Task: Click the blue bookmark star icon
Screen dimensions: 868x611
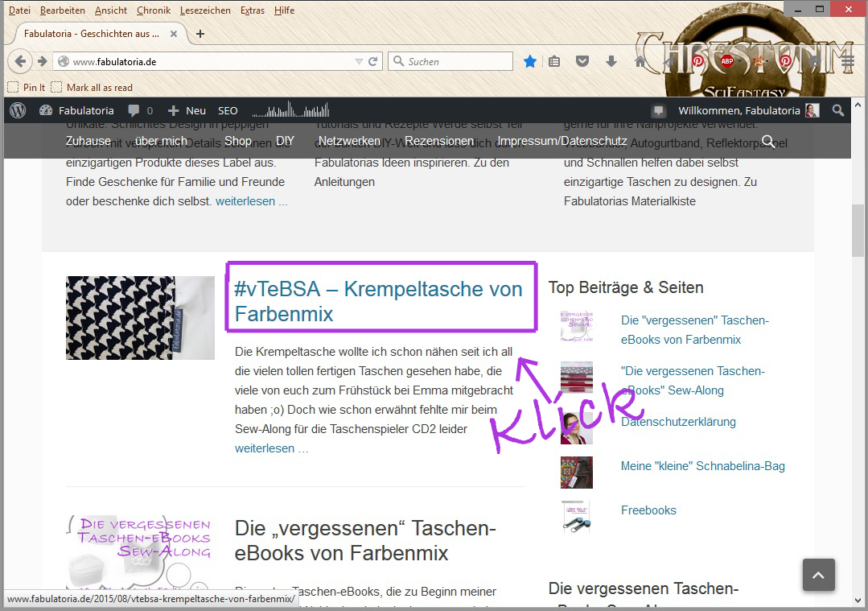Action: [530, 61]
